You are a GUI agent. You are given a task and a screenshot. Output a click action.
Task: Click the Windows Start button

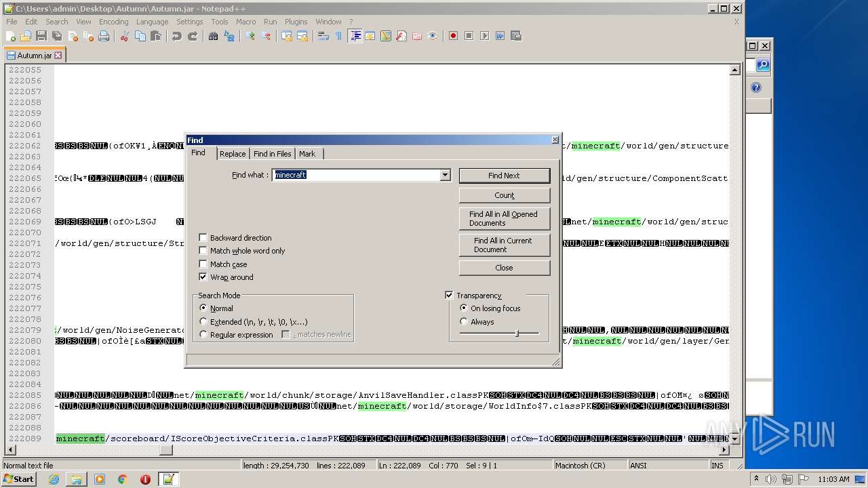pyautogui.click(x=19, y=479)
